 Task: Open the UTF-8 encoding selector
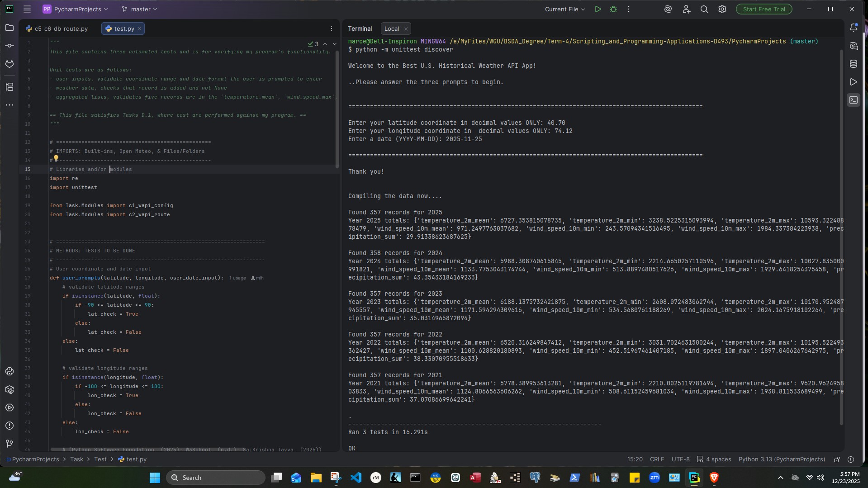pyautogui.click(x=681, y=460)
